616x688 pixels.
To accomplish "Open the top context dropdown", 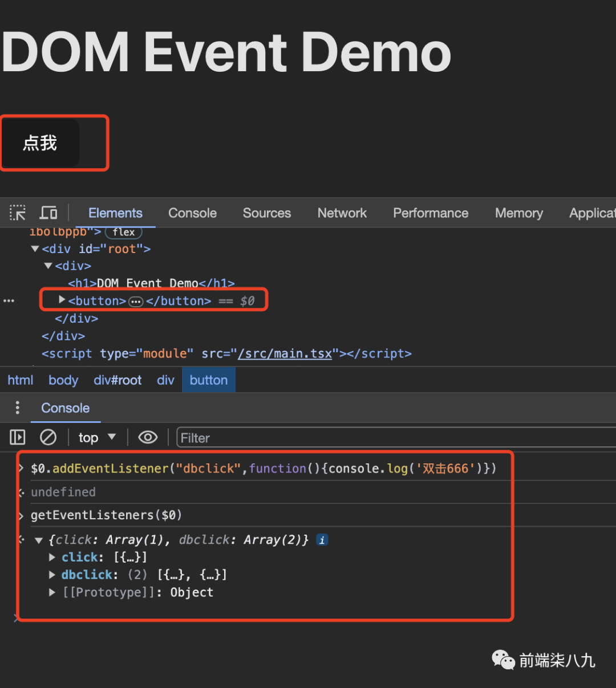I will pyautogui.click(x=97, y=437).
